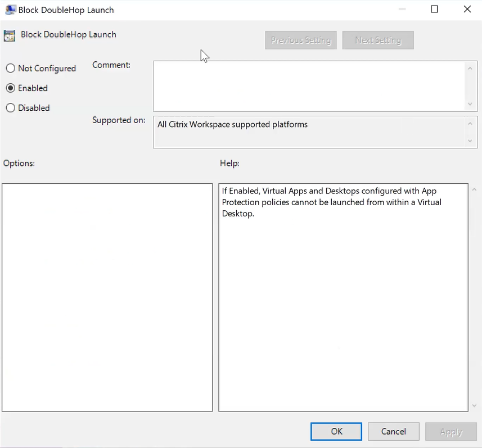Click inside the Comment text field
482x448 pixels.
(x=308, y=86)
